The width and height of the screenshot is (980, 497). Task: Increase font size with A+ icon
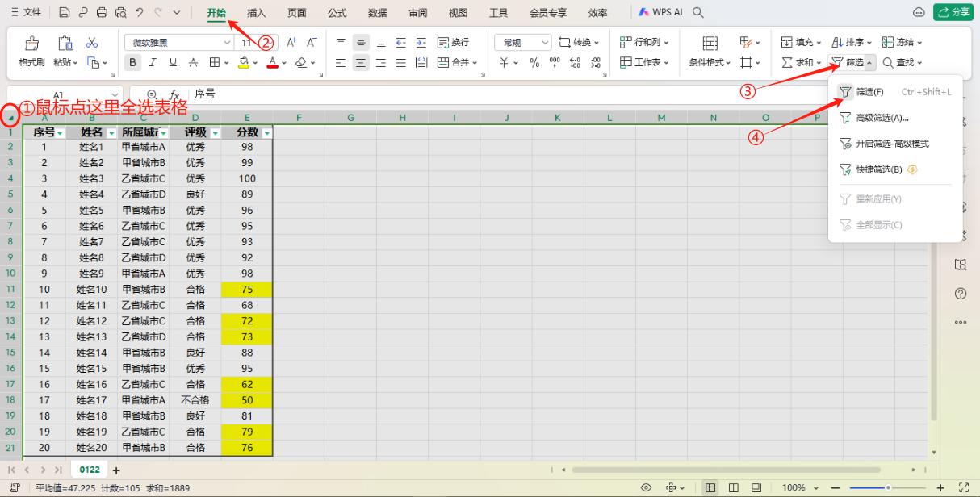point(292,42)
